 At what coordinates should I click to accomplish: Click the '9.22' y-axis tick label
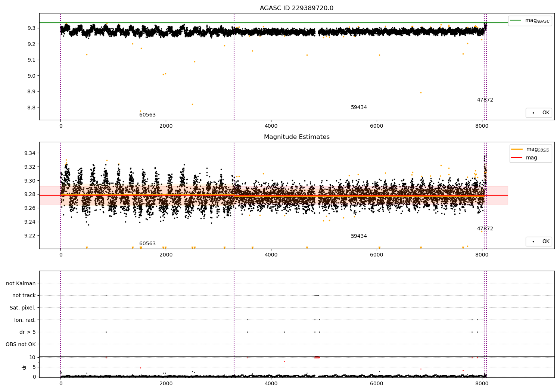tap(30, 236)
